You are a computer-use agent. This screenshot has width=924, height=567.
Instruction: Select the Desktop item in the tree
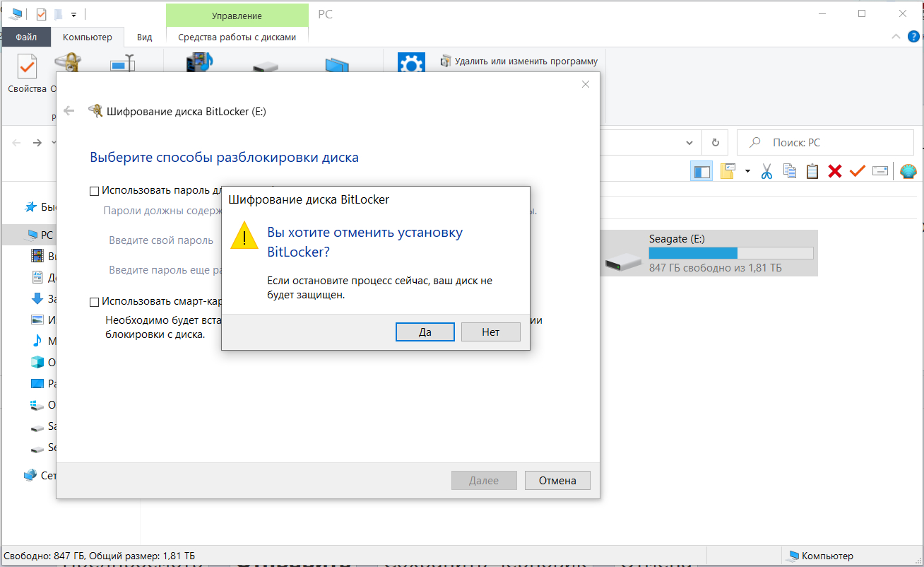[x=37, y=384]
